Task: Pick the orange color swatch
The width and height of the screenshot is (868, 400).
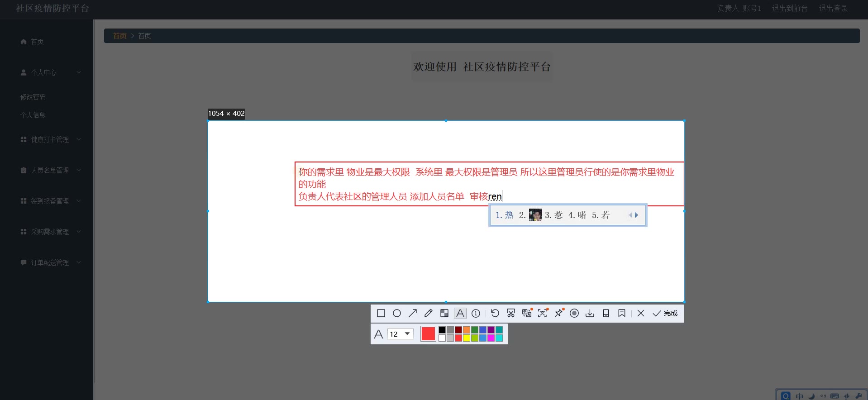Action: coord(467,330)
